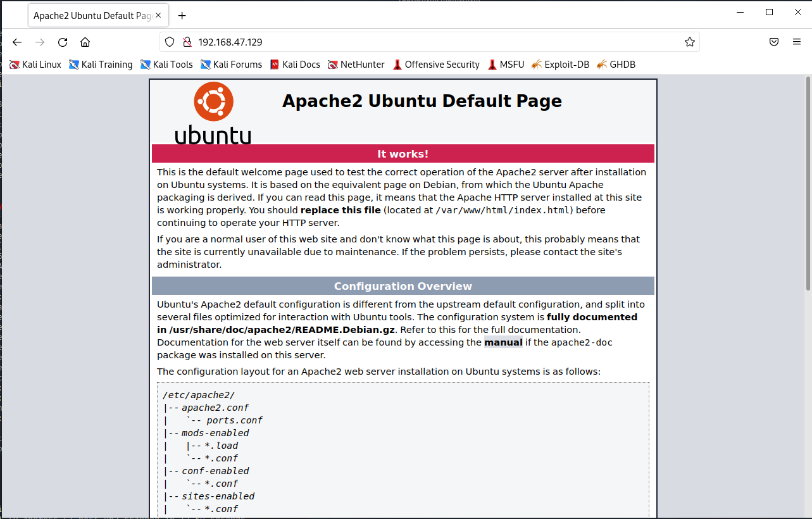The width and height of the screenshot is (812, 519).
Task: Click the insecure connection padlock icon
Action: tap(187, 42)
